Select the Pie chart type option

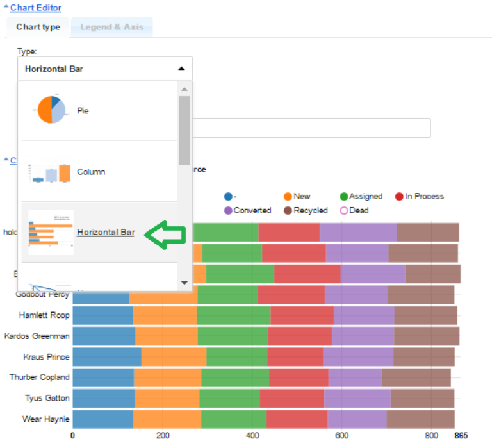[x=99, y=111]
